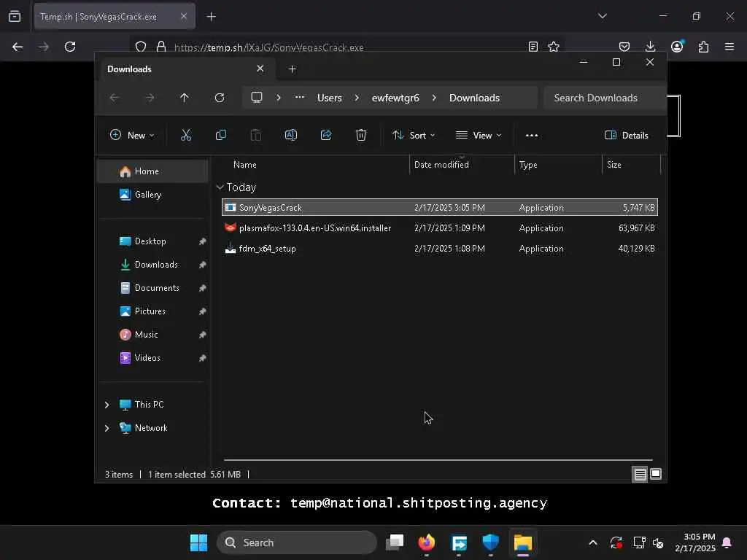Click the Rename icon in Explorer toolbar
Screen dimensions: 747x560
tap(290, 135)
